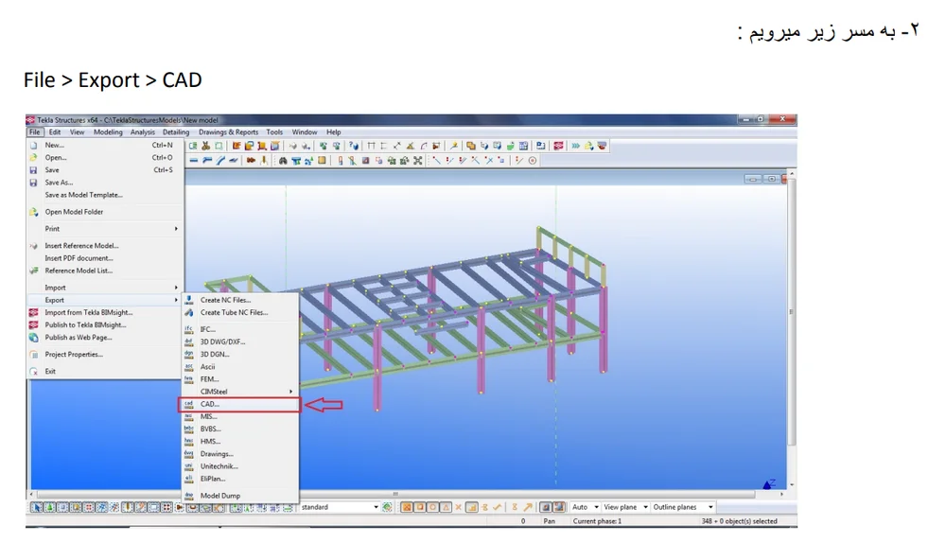
Task: Select Create Tube NC Files... entry
Action: pyautogui.click(x=239, y=312)
